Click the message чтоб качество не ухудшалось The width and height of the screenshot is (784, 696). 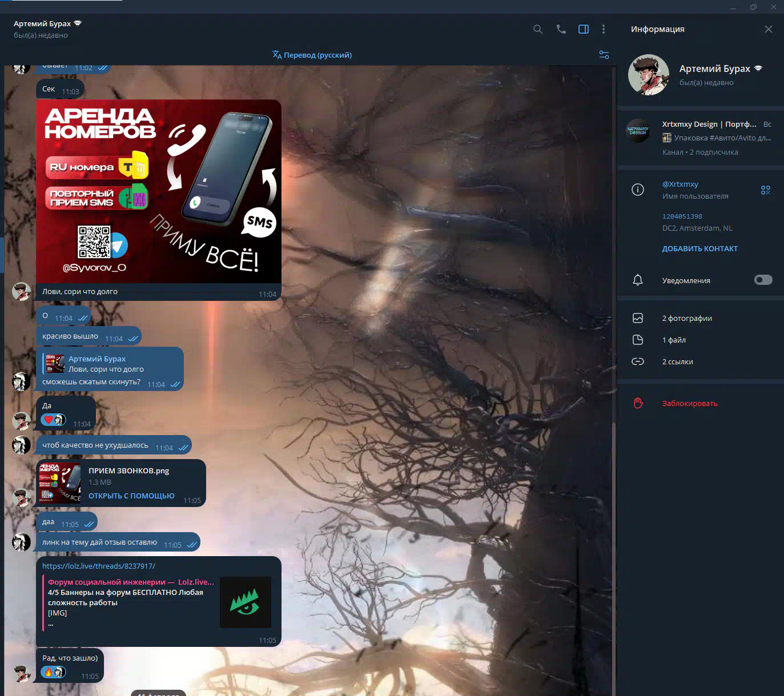[114, 445]
